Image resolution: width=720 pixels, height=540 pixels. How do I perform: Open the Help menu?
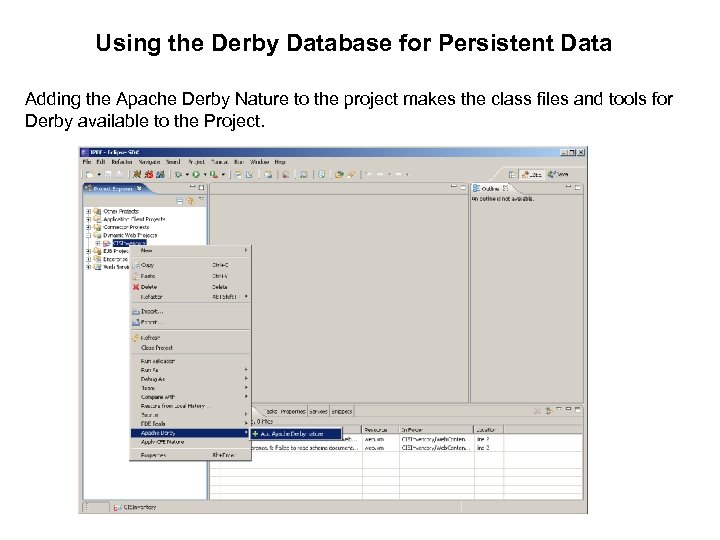[280, 162]
